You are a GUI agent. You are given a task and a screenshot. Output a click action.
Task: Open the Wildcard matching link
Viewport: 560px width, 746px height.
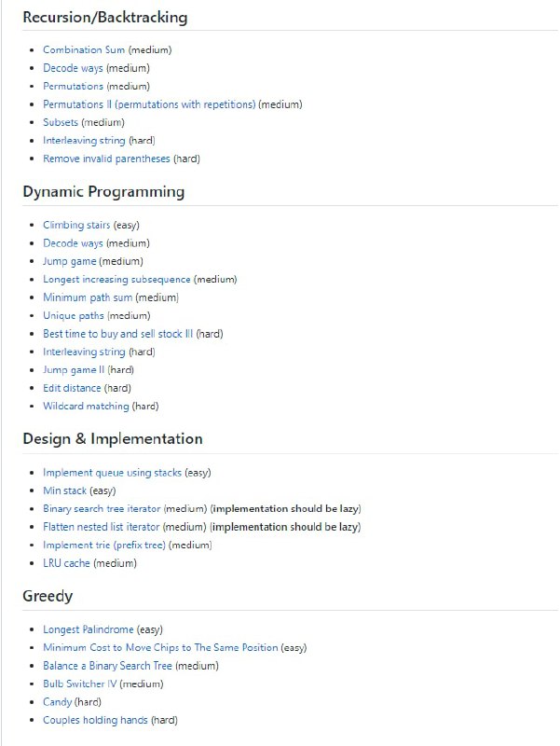(86, 407)
